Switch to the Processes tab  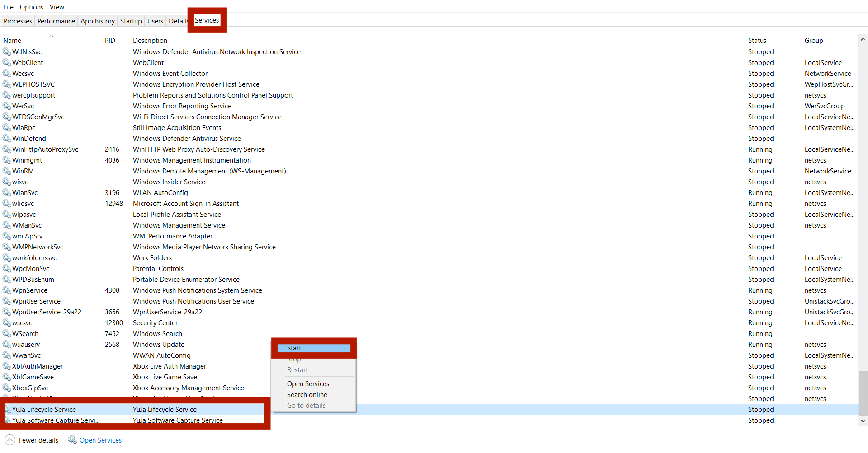18,21
